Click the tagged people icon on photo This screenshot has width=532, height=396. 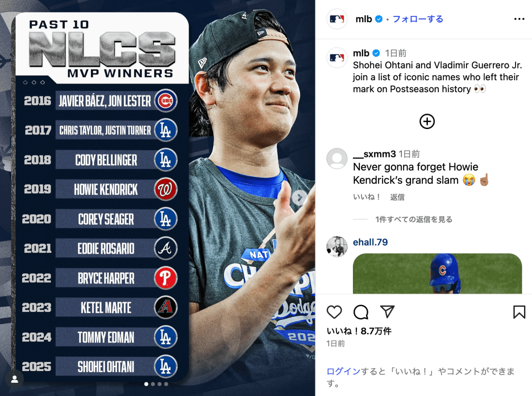[15, 379]
